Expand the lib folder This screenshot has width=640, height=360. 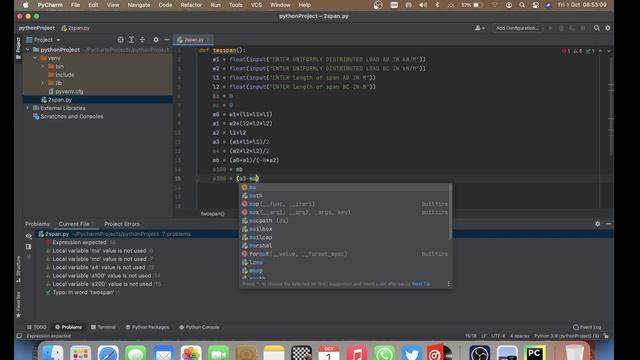[x=43, y=83]
